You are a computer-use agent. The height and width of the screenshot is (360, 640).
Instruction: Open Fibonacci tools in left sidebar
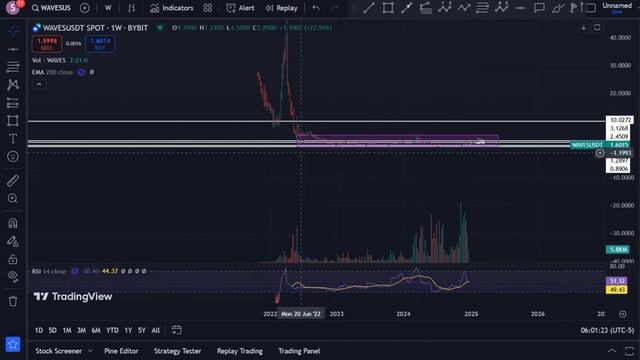13,67
